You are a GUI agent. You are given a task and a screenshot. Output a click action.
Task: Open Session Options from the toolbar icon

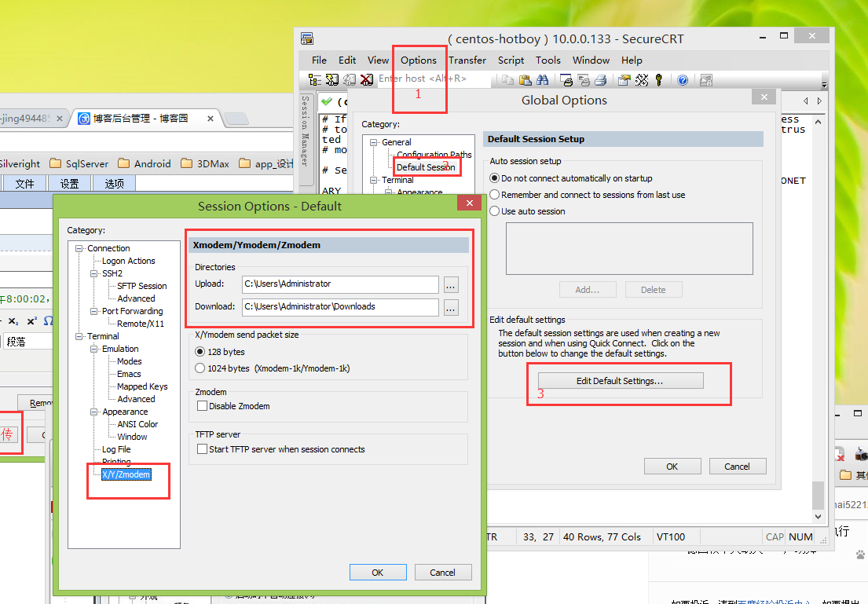(624, 79)
